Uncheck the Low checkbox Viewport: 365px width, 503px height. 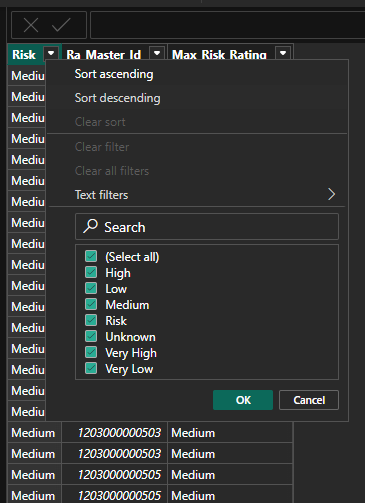[91, 288]
